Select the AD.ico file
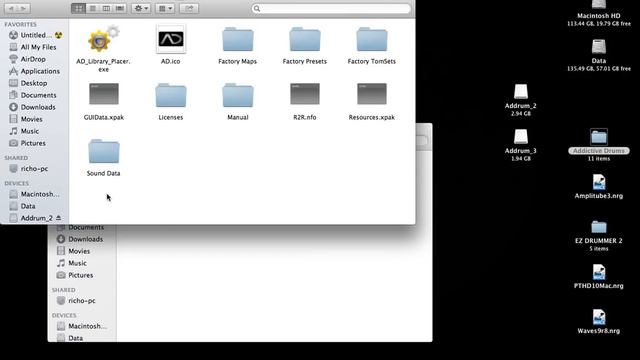The width and height of the screenshot is (640, 360). coord(171,39)
